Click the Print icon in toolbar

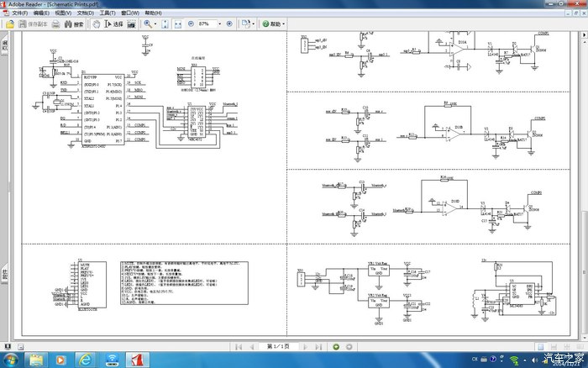[x=55, y=24]
